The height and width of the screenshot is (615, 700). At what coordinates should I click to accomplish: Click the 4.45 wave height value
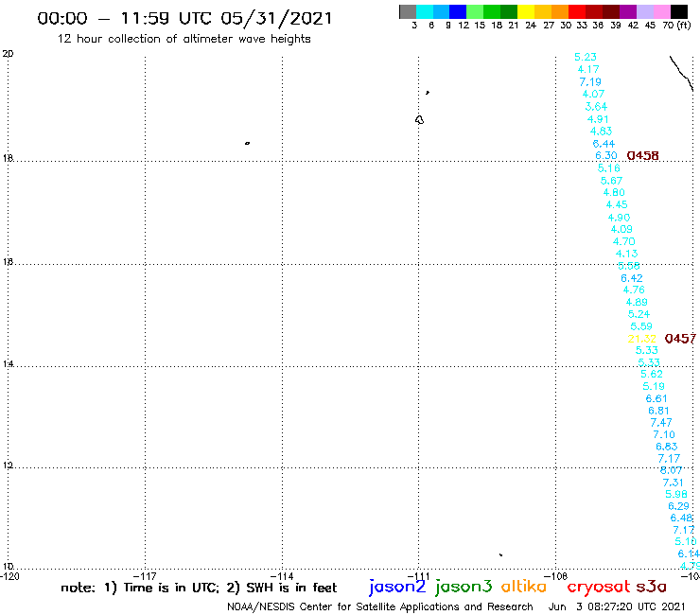pos(617,204)
